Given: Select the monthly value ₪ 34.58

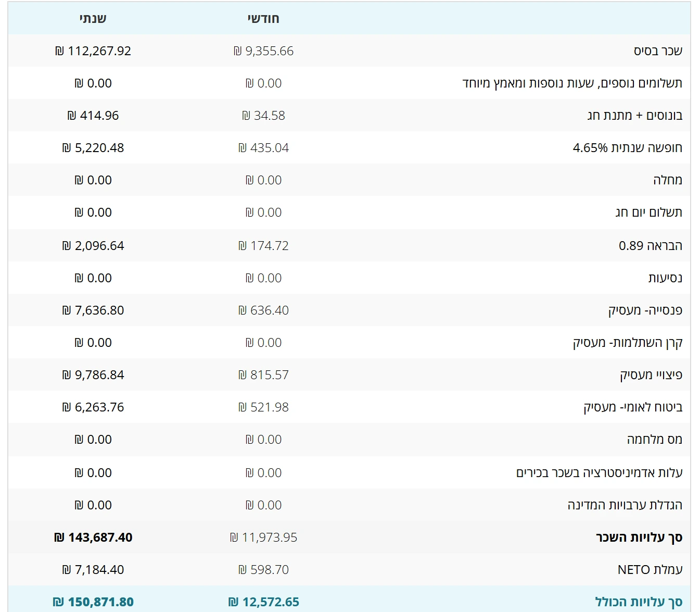Looking at the screenshot, I should pos(263,116).
